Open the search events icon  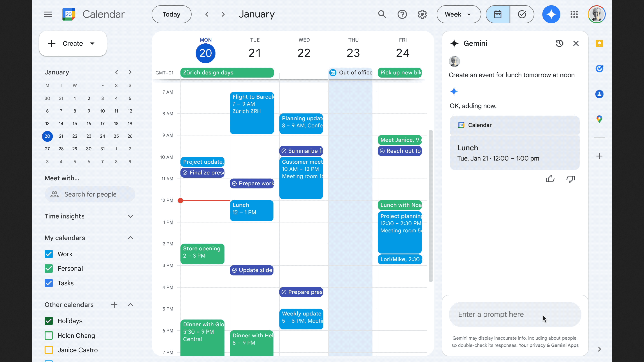click(382, 14)
